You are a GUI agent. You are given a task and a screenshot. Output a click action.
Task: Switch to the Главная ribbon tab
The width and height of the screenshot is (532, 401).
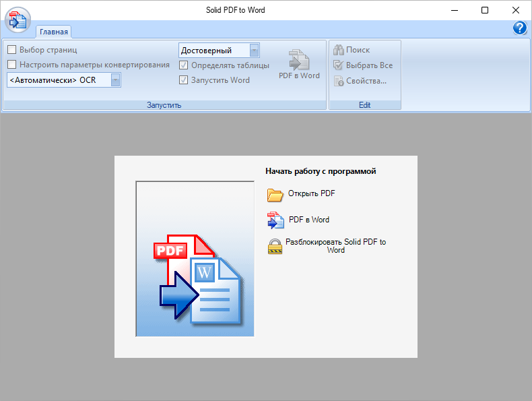click(54, 32)
